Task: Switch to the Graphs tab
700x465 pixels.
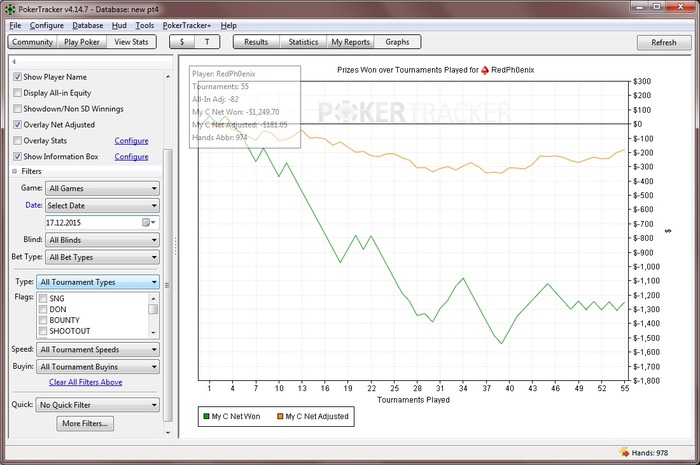Action: click(x=398, y=42)
